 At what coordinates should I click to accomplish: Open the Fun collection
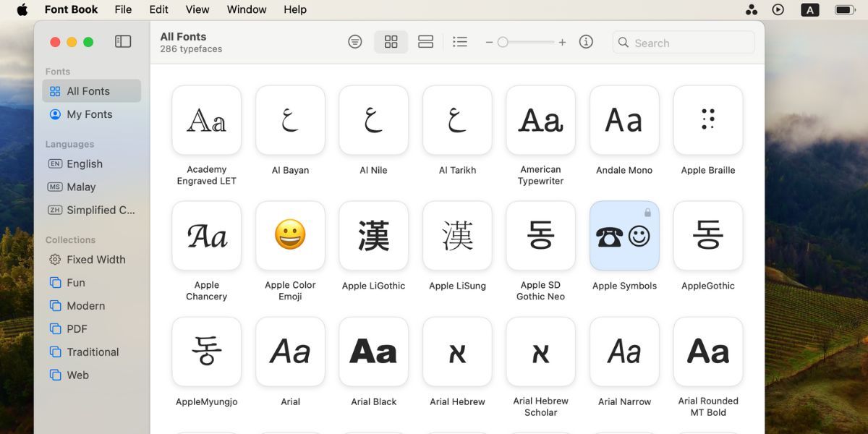click(75, 282)
